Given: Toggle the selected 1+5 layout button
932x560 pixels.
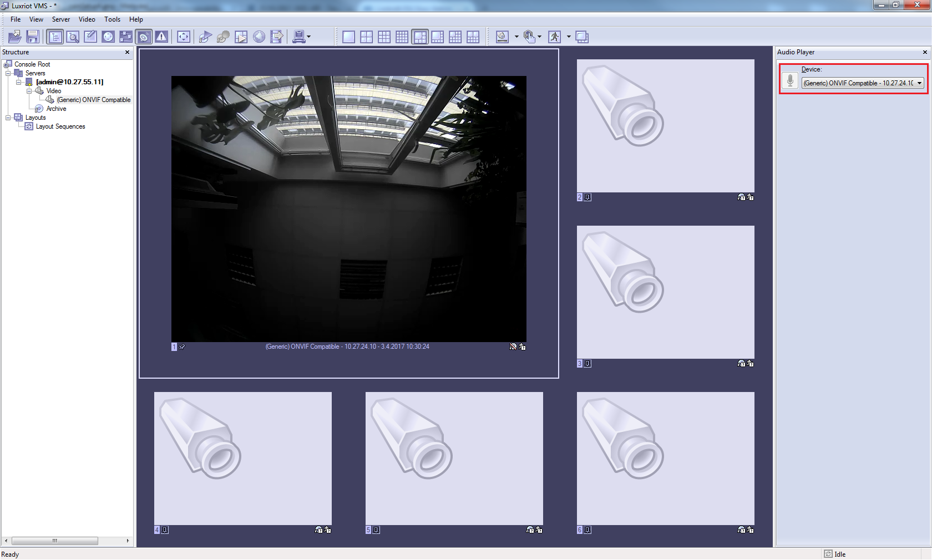Looking at the screenshot, I should (420, 37).
